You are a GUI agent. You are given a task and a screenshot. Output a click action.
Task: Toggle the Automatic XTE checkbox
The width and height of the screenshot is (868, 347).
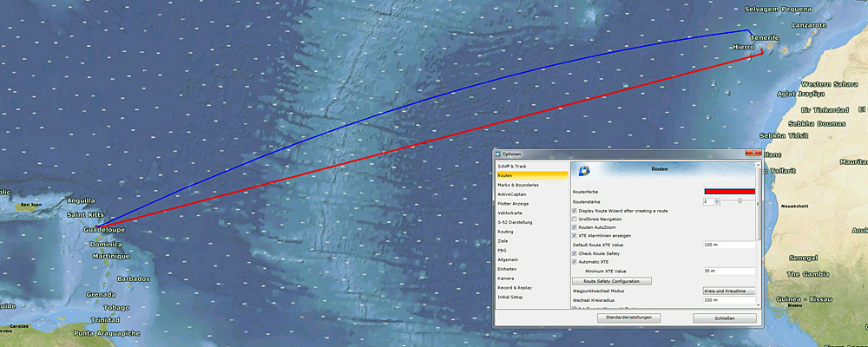tap(575, 261)
